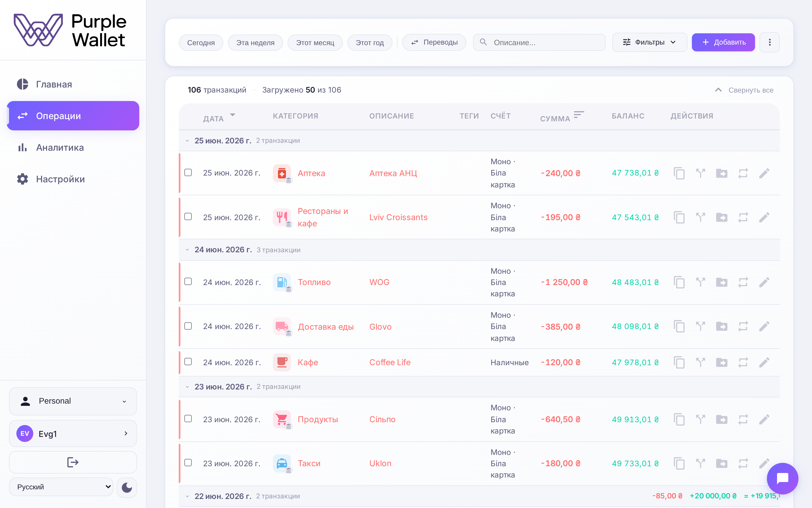Select the Аптека АНЦ transaction checkbox

[188, 172]
